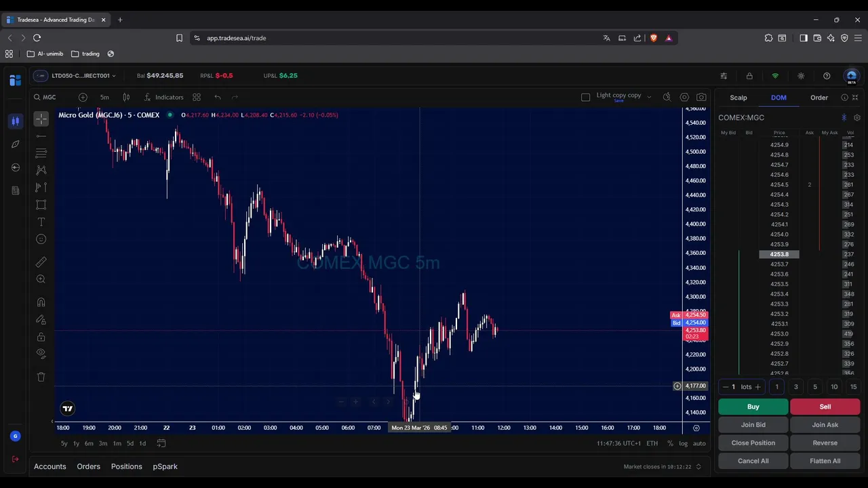
Task: Select the trend line drawing tool
Action: 41,136
